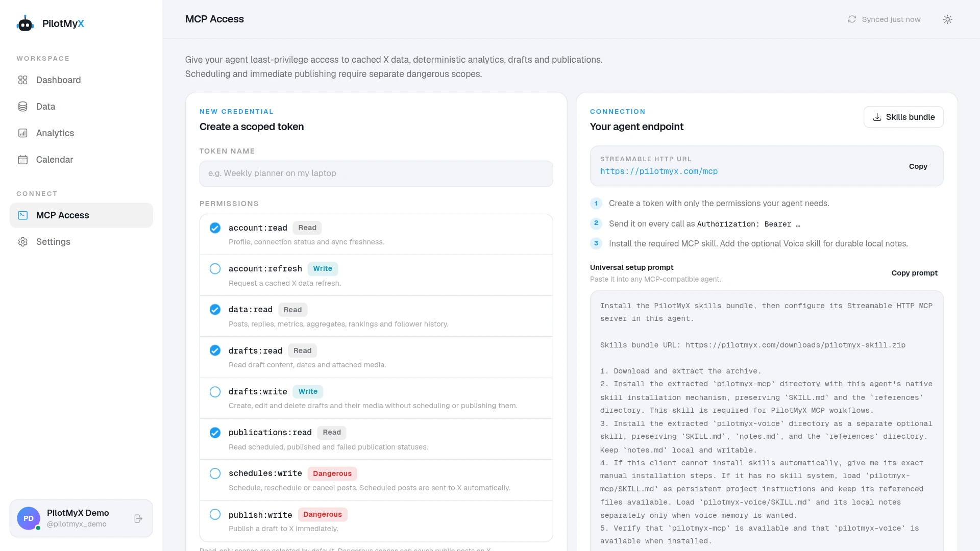Uncheck the publications:read permission
980x551 pixels.
tap(215, 433)
